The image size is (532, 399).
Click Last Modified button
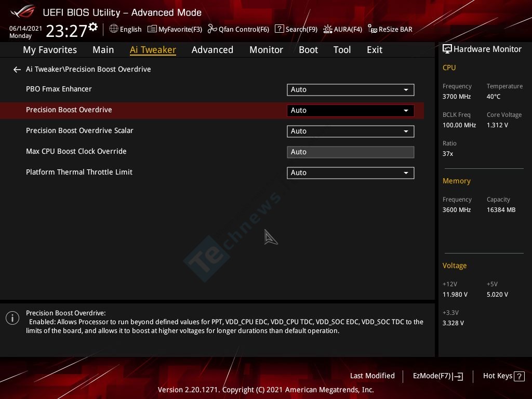(x=372, y=376)
